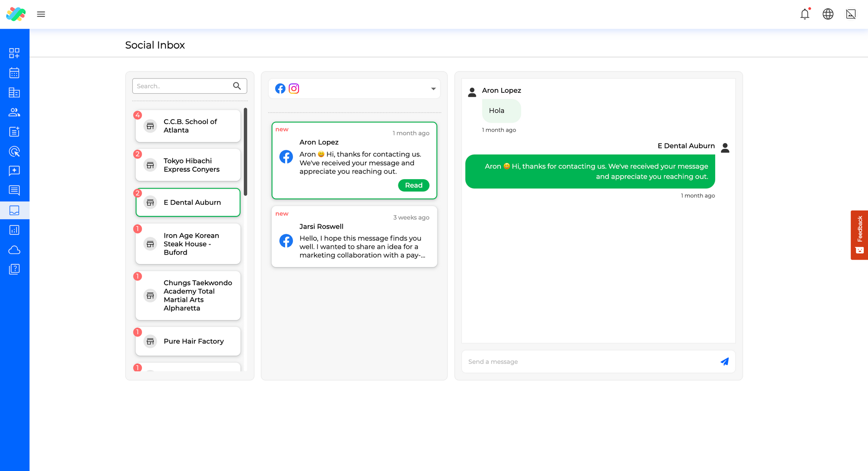
Task: Select the Facebook channel filter icon
Action: tap(280, 88)
